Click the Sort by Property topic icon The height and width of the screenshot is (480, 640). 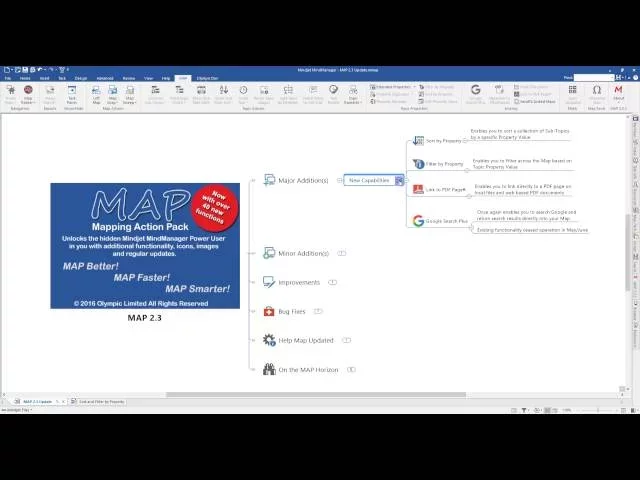pyautogui.click(x=418, y=140)
